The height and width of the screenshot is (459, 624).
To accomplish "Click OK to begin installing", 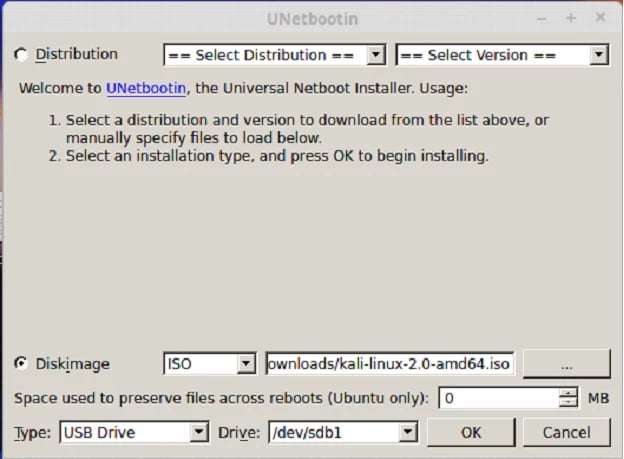I will pyautogui.click(x=471, y=432).
